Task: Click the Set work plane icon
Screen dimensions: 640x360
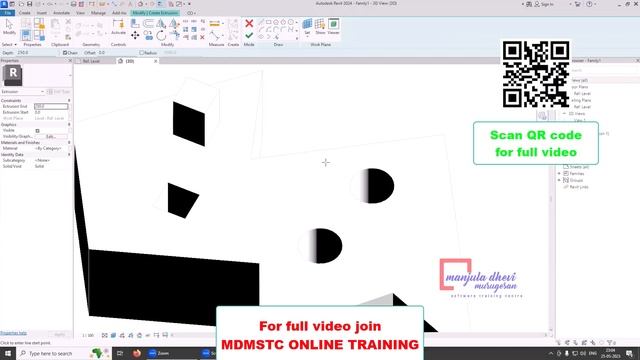Action: pyautogui.click(x=307, y=26)
